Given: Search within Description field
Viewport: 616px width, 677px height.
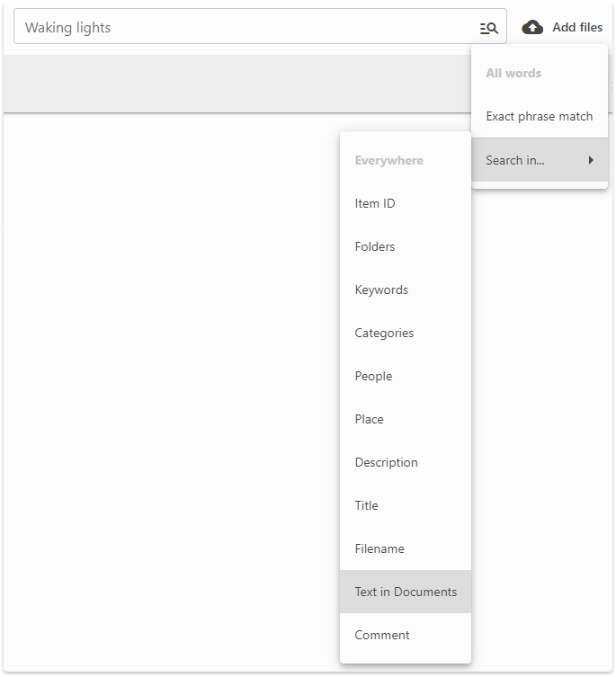Looking at the screenshot, I should point(386,462).
